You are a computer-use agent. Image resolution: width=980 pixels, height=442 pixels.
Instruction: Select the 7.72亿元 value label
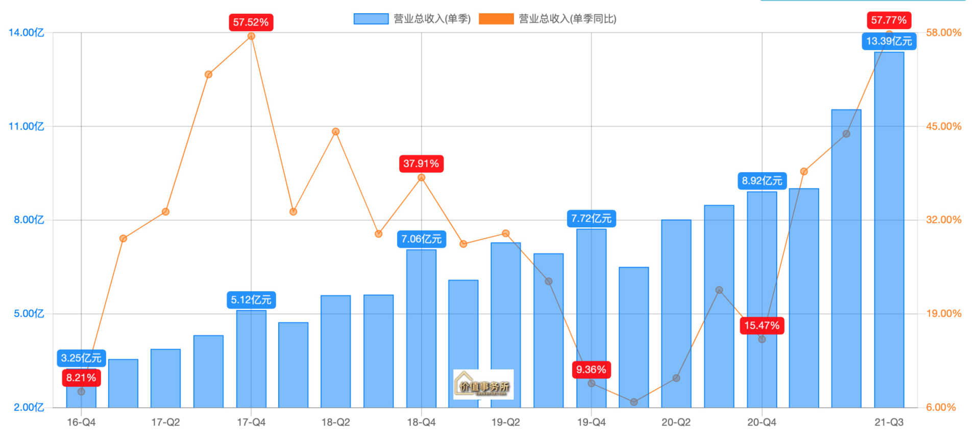click(591, 219)
